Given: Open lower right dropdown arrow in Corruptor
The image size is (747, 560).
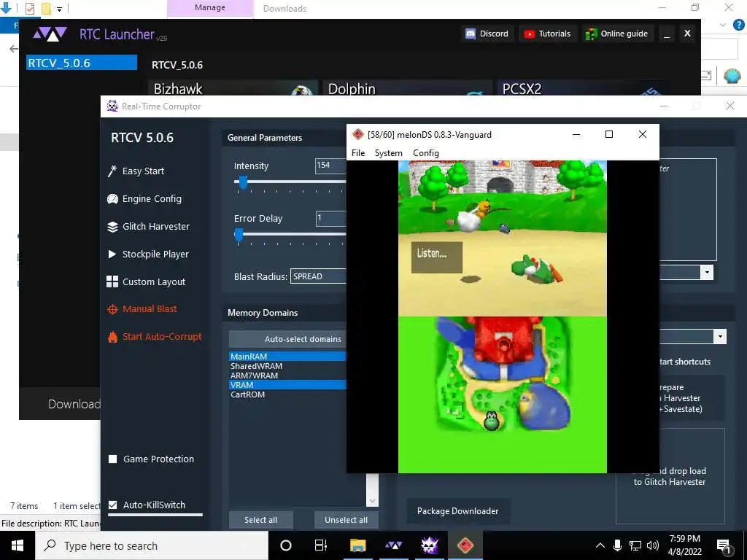Looking at the screenshot, I should [x=720, y=336].
